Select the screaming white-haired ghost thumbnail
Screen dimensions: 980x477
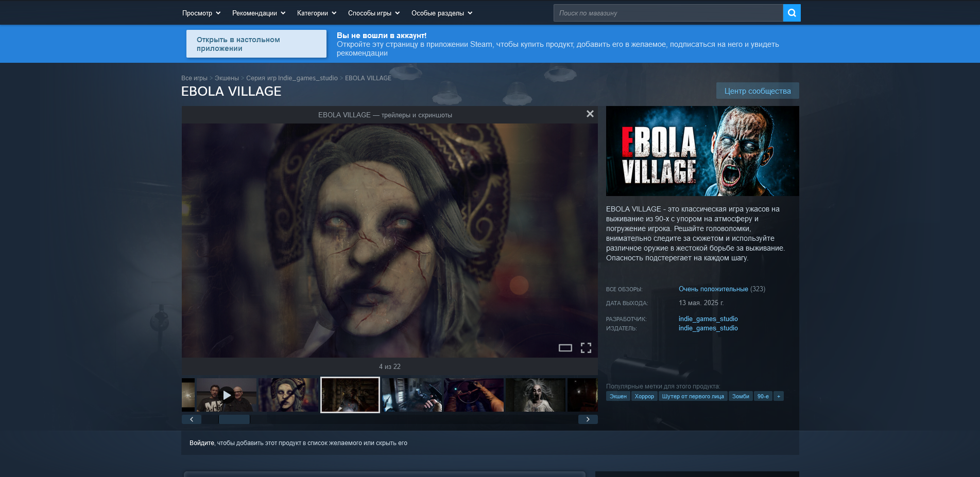point(536,395)
